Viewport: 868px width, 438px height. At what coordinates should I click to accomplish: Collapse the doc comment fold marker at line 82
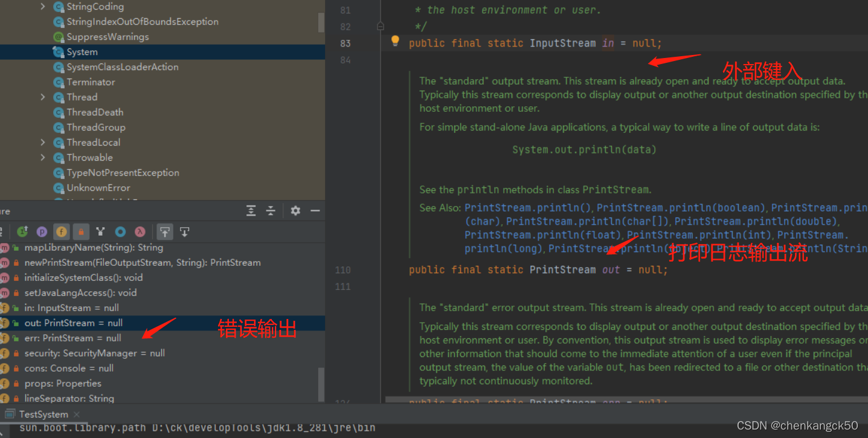(380, 27)
